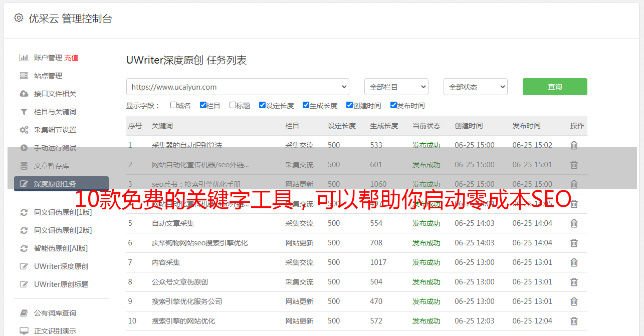The width and height of the screenshot is (644, 336).
Task: Click the green 查询 button
Action: click(x=555, y=87)
